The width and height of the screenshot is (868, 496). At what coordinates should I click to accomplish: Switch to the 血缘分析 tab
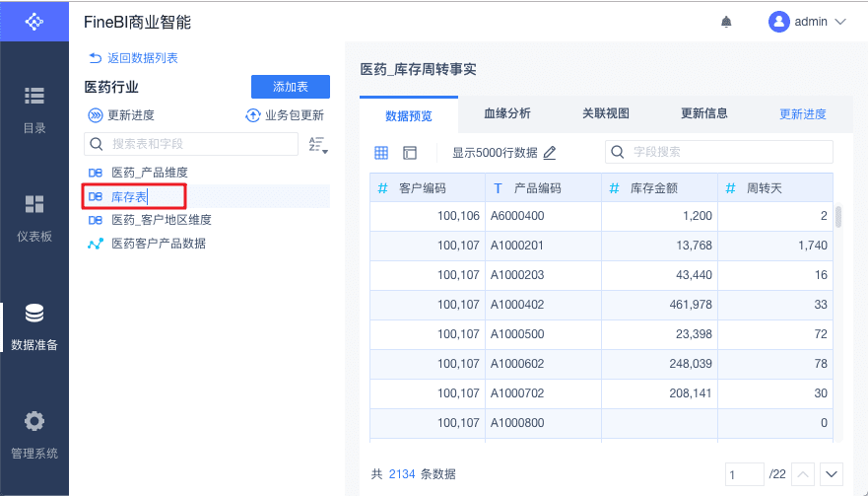pyautogui.click(x=507, y=114)
